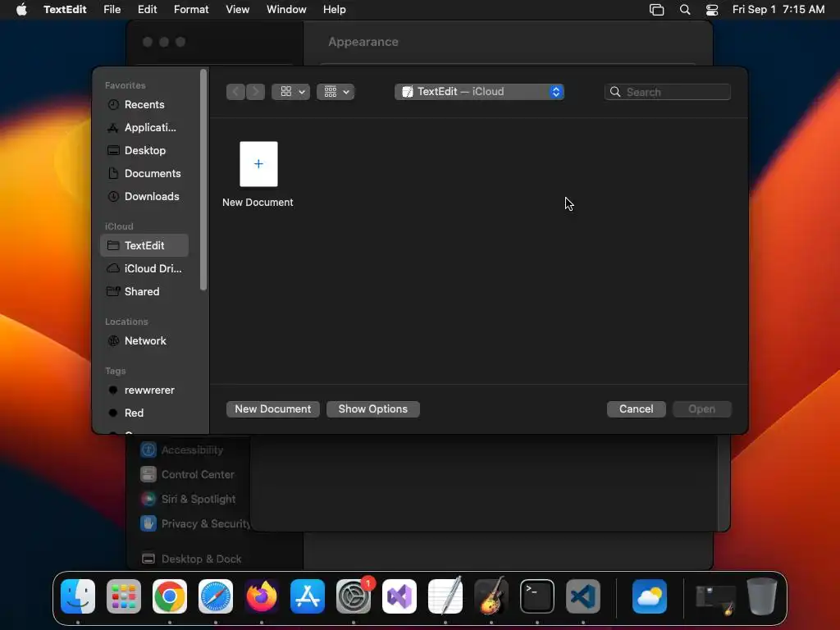
Task: Select Desktop in the sidebar
Action: (x=144, y=151)
